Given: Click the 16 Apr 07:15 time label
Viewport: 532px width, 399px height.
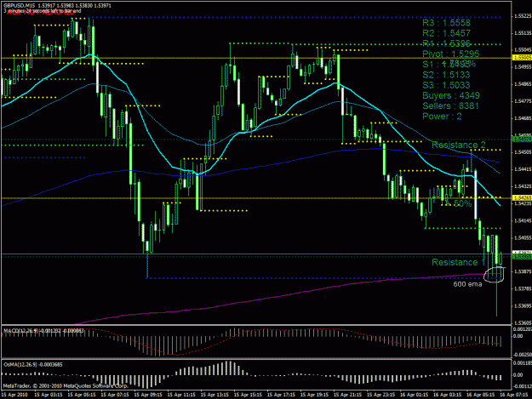Looking at the screenshot, I should [513, 395].
